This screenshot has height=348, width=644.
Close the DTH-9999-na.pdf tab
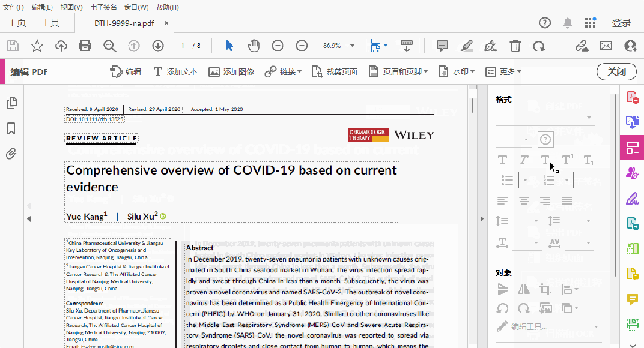pyautogui.click(x=166, y=23)
